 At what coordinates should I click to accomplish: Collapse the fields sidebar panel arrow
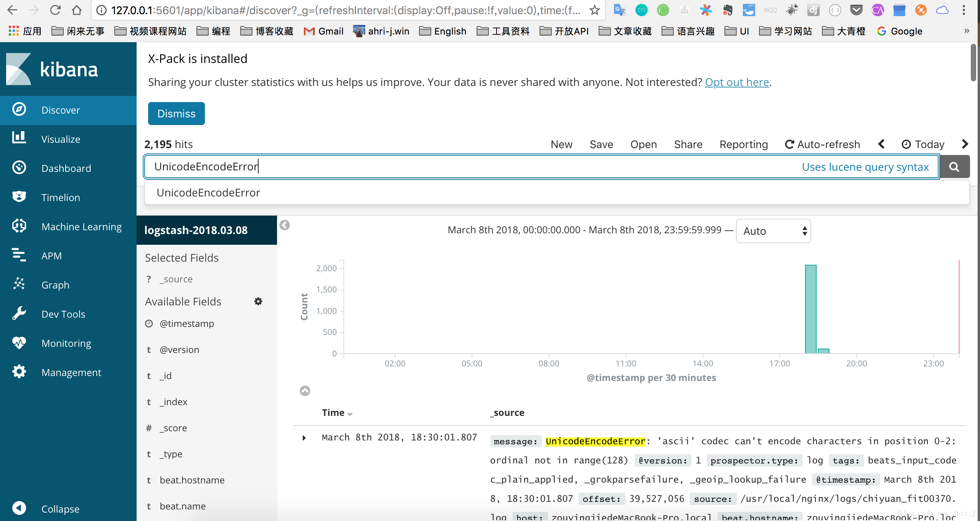point(285,225)
